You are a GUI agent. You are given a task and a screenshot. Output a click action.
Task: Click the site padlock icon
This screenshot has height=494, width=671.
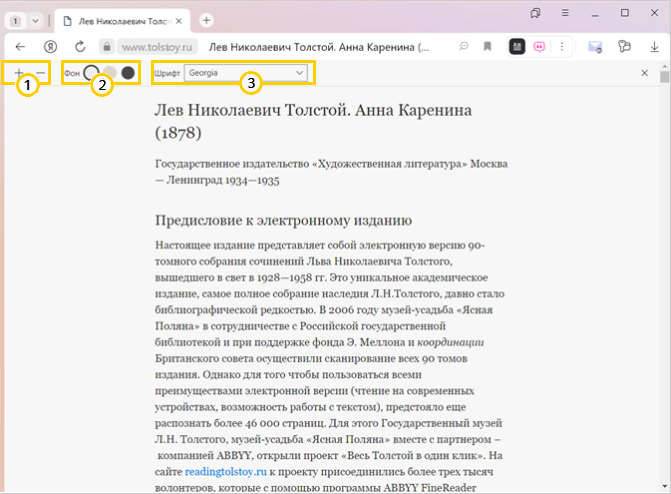[107, 46]
